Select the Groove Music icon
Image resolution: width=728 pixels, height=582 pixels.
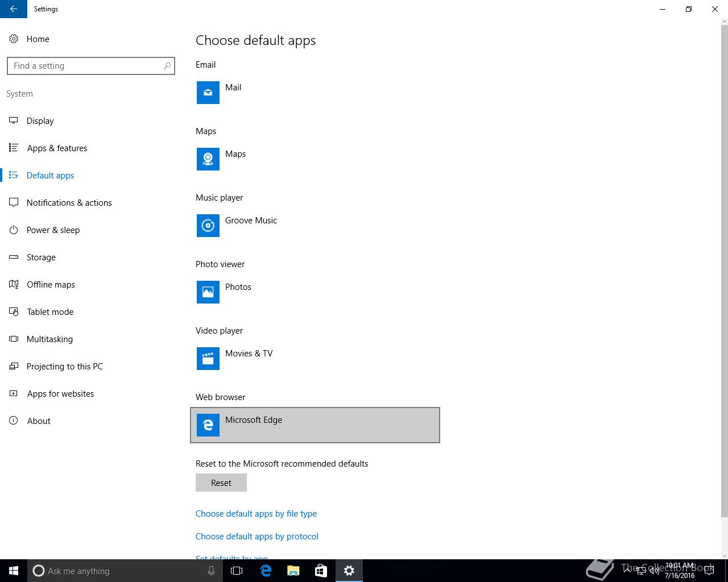tap(208, 226)
